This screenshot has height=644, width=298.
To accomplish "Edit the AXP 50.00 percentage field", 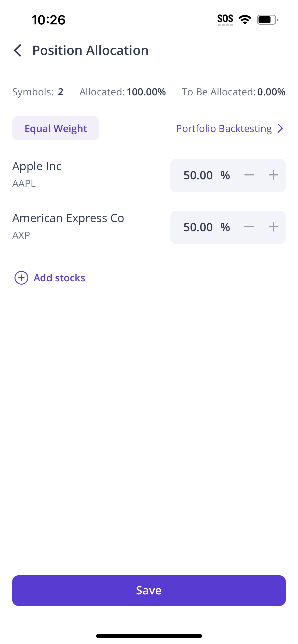I will point(198,227).
